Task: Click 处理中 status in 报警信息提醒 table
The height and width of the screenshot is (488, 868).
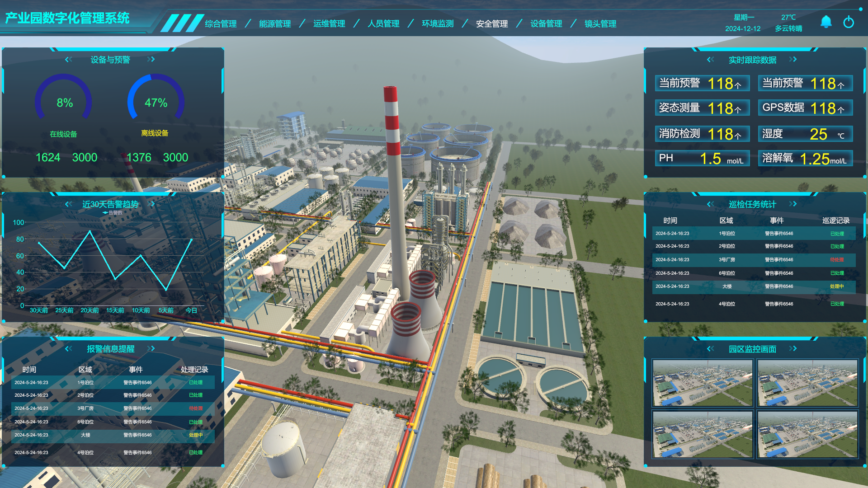Action: click(196, 435)
